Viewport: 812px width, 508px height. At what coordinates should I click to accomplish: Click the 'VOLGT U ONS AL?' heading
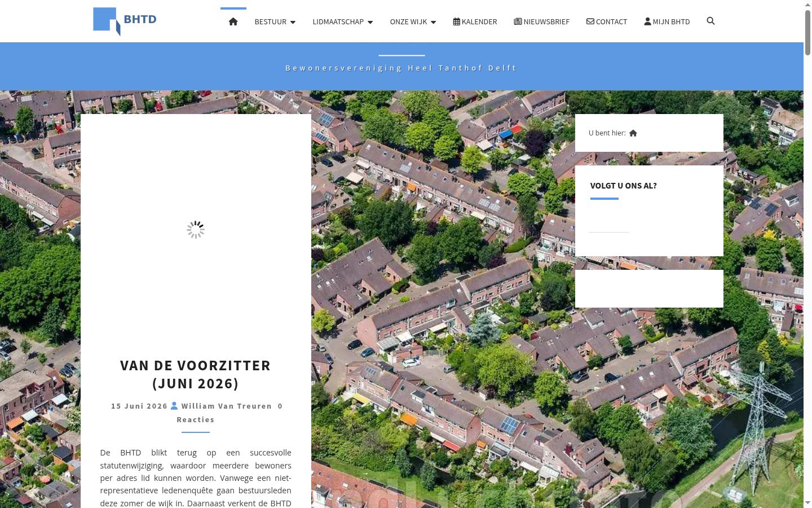pyautogui.click(x=623, y=186)
